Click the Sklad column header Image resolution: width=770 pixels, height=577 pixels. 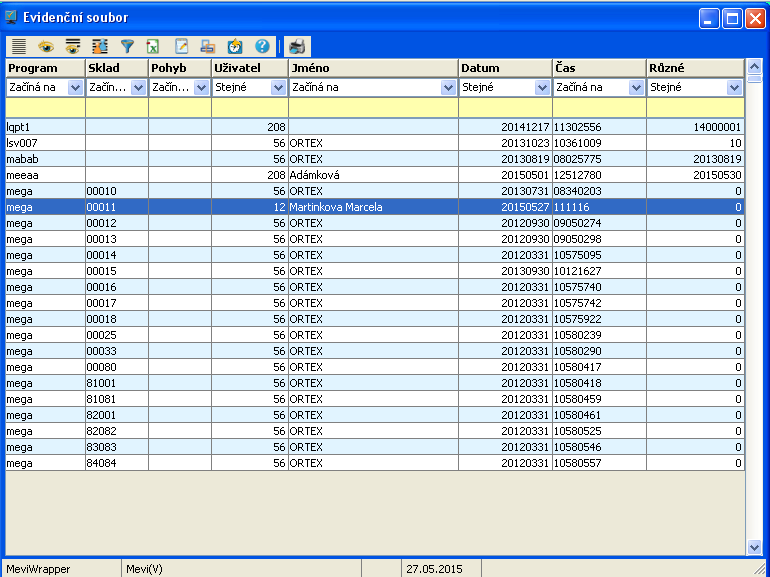pyautogui.click(x=116, y=68)
